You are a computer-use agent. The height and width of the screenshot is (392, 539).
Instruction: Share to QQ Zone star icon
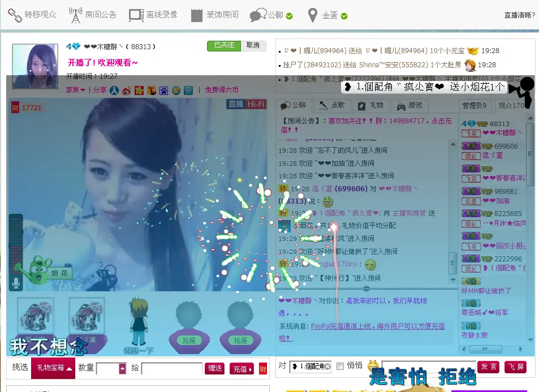[x=139, y=90]
